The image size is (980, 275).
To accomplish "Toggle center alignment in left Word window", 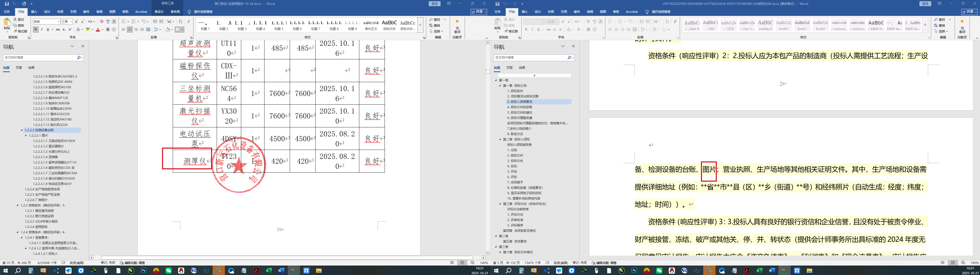I will click(x=130, y=29).
